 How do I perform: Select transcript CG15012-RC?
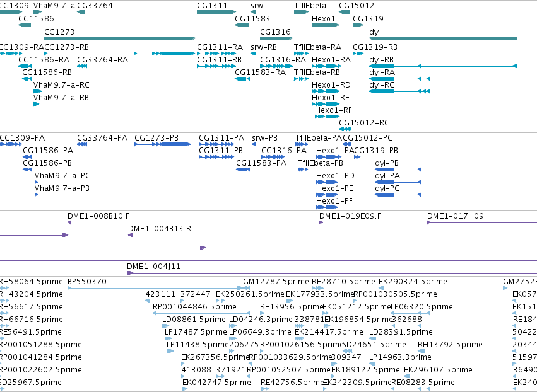345,129
